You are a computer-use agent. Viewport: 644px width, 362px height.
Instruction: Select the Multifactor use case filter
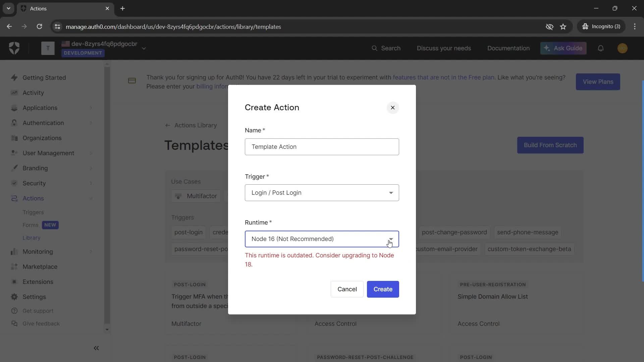pos(196,196)
